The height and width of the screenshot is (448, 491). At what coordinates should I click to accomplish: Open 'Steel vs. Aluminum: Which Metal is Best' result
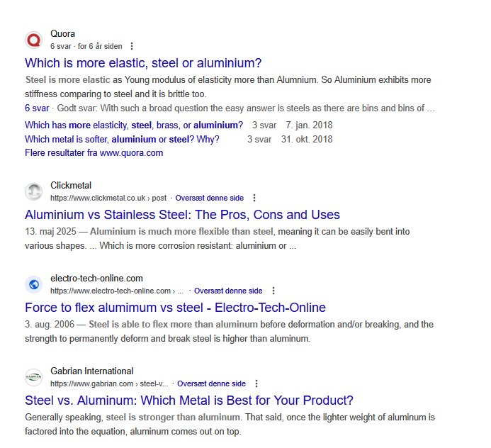tap(188, 401)
